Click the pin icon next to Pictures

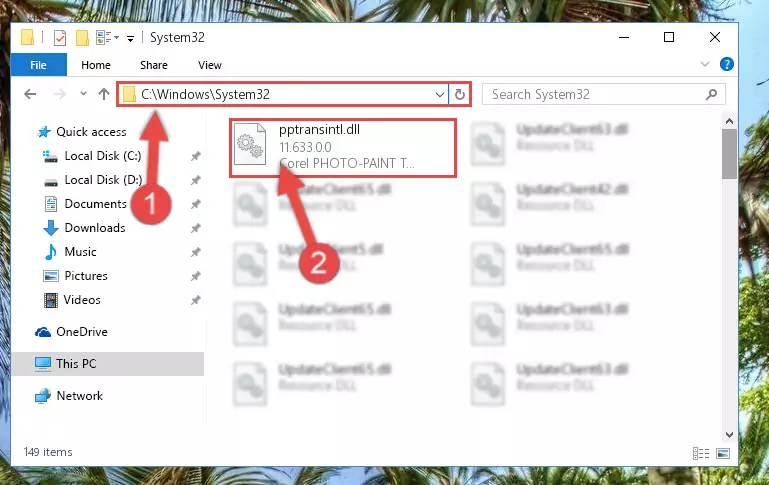(x=196, y=277)
